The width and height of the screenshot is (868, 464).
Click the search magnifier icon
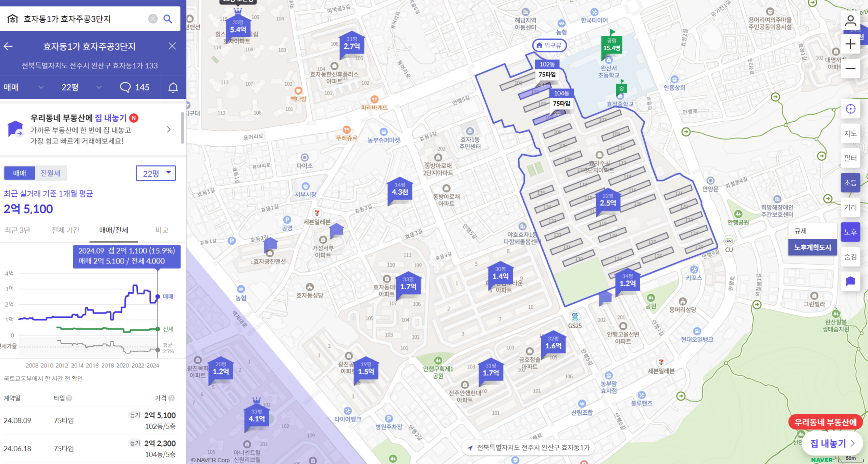(168, 19)
